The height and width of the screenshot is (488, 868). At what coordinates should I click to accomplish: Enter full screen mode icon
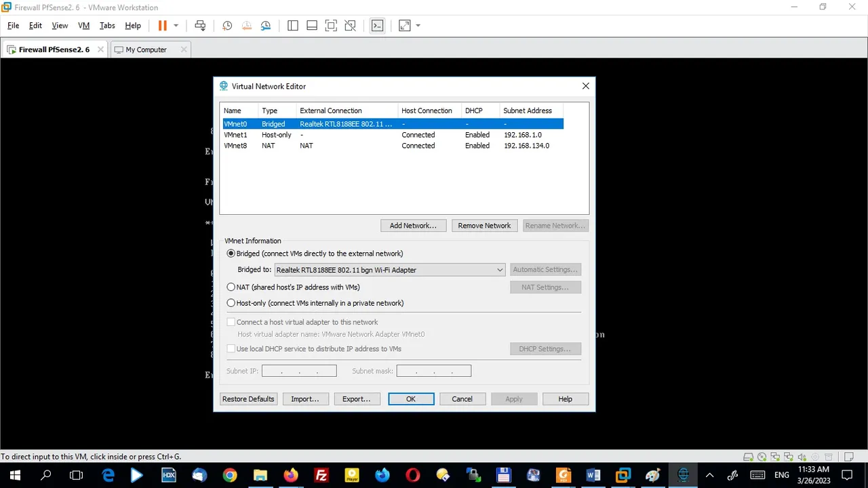(331, 26)
